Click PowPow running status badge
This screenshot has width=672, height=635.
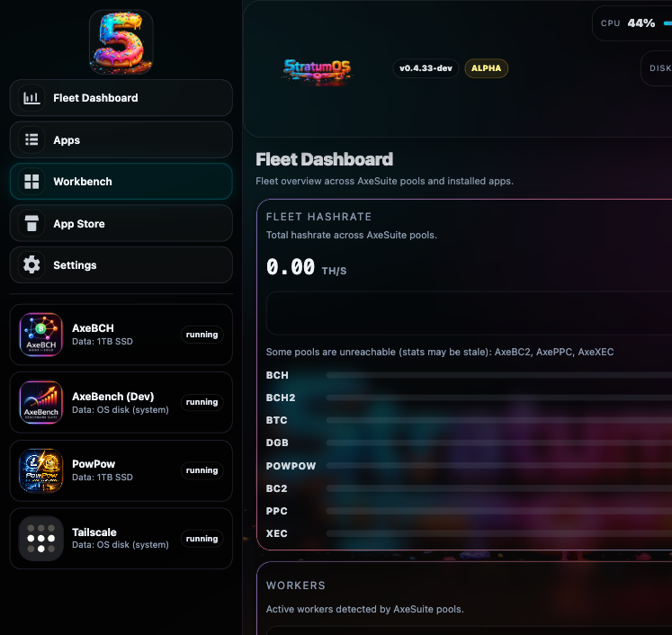tap(202, 470)
